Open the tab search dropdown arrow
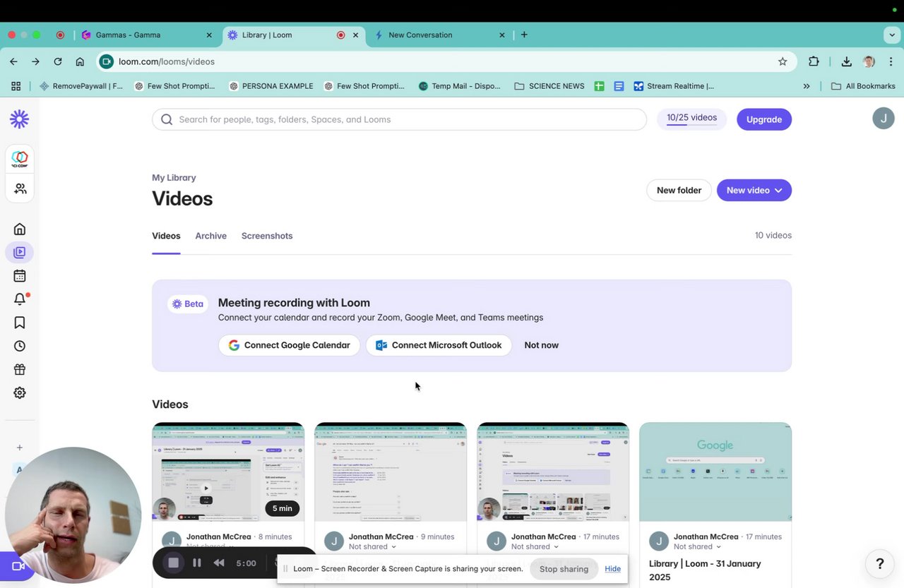904x588 pixels. point(892,35)
